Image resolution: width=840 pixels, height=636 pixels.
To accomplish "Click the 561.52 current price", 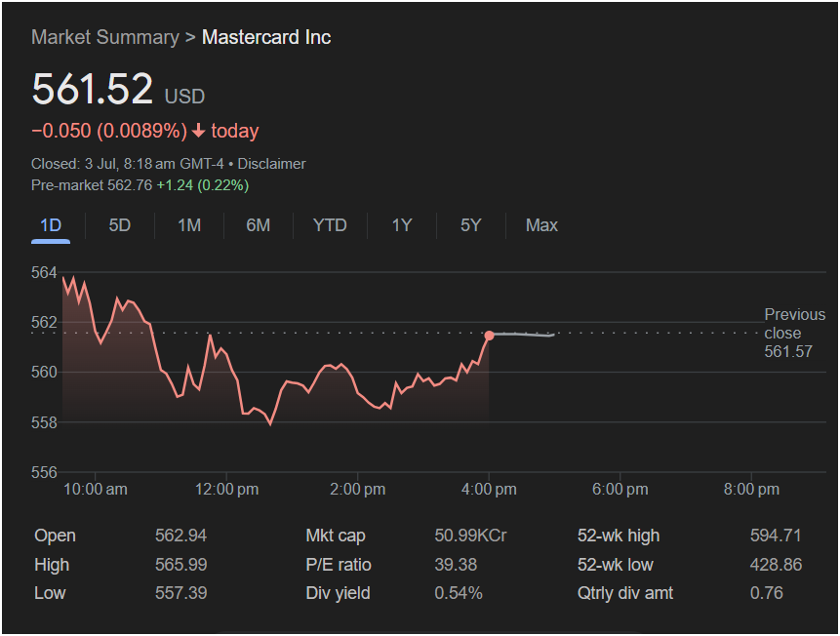I will 92,89.
